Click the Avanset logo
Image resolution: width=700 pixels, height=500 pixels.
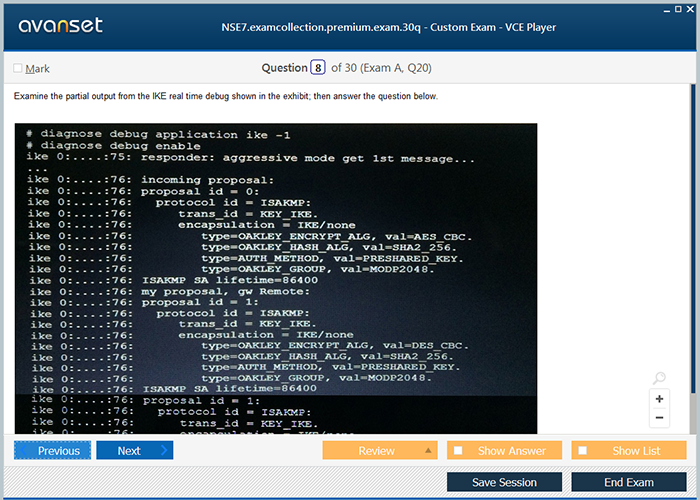(x=58, y=26)
